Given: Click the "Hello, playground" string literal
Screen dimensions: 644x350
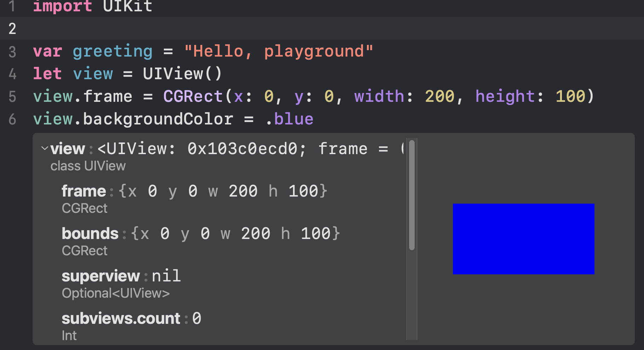Looking at the screenshot, I should [279, 52].
